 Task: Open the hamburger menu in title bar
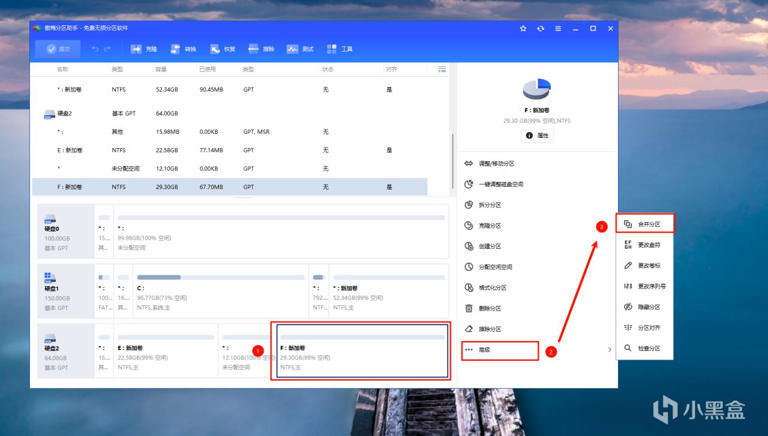(x=558, y=28)
